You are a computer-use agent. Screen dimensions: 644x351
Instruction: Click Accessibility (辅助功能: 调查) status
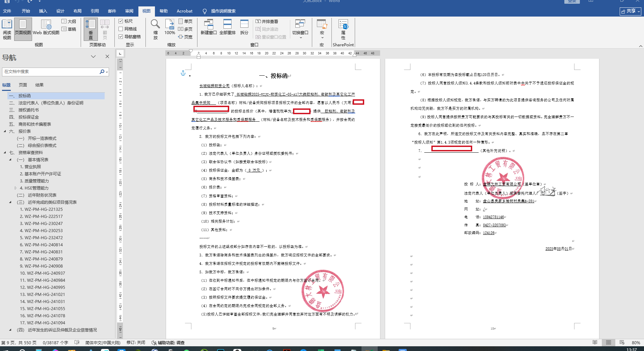tap(168, 343)
